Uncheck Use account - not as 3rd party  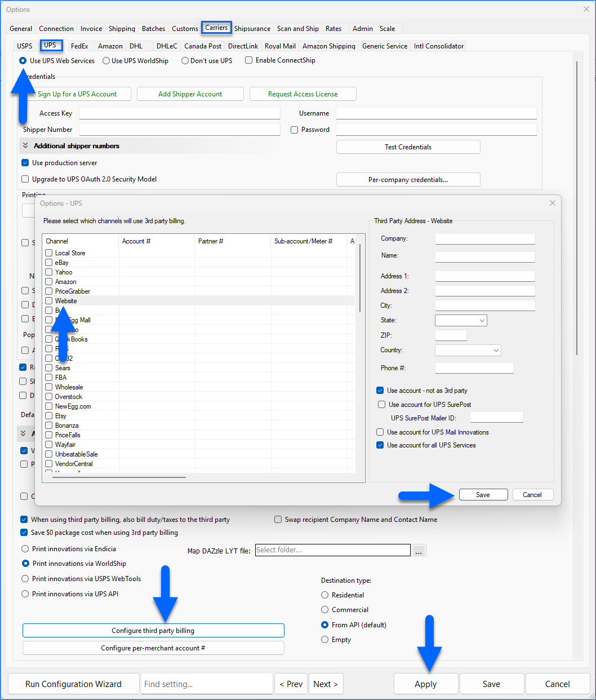click(380, 391)
